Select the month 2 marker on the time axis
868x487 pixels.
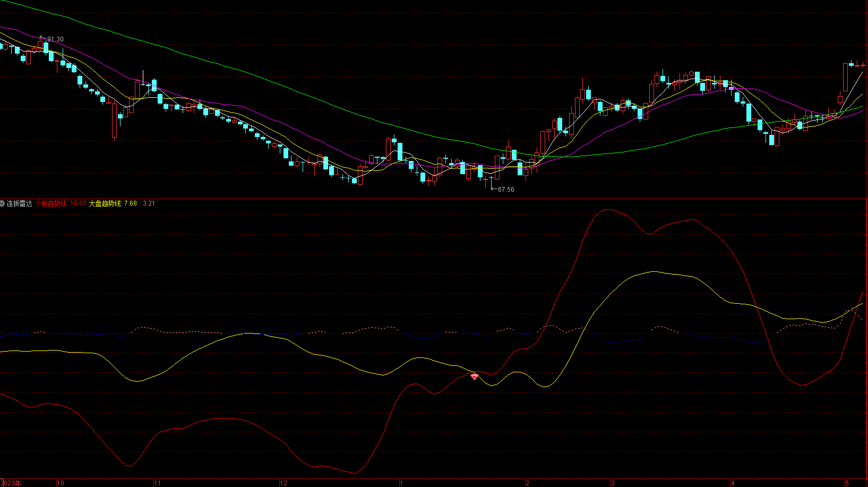(x=527, y=483)
